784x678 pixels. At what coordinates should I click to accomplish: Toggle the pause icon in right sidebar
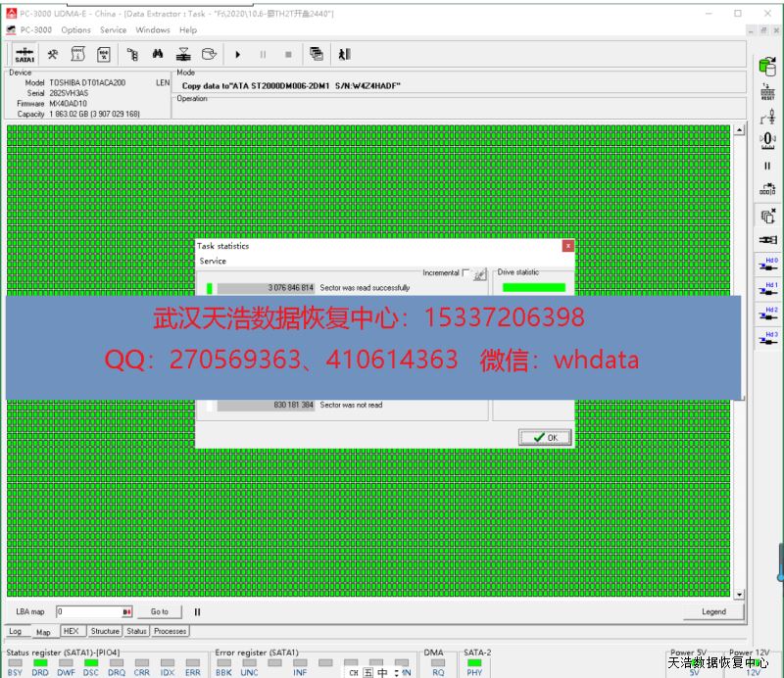click(767, 166)
